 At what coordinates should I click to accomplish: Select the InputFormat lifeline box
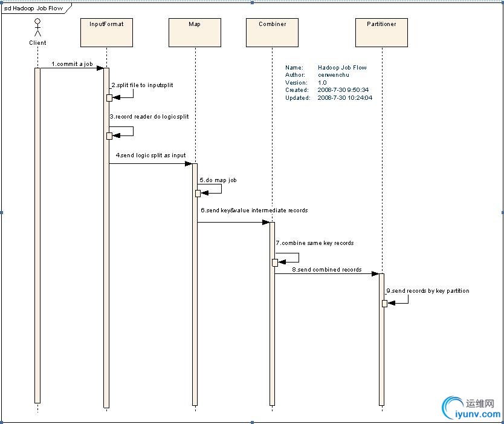click(106, 33)
